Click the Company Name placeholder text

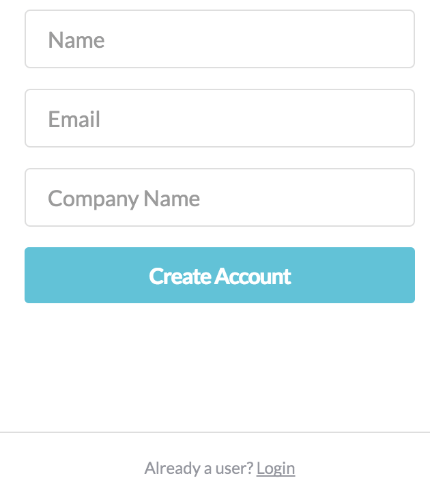pos(124,199)
